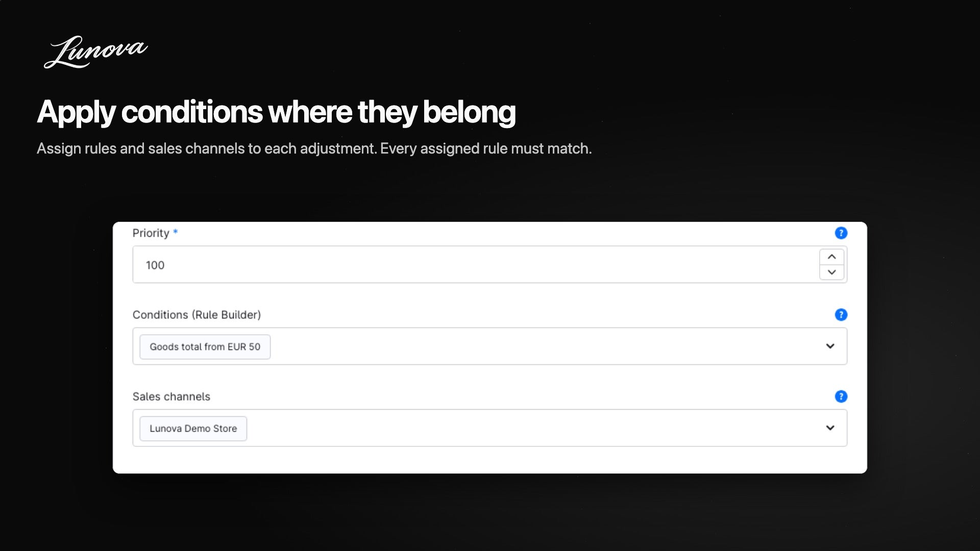The height and width of the screenshot is (551, 980).
Task: Open help icon for Priority field
Action: (x=841, y=233)
